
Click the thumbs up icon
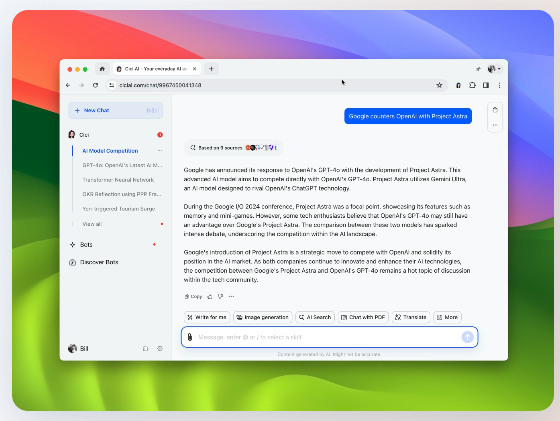(210, 296)
